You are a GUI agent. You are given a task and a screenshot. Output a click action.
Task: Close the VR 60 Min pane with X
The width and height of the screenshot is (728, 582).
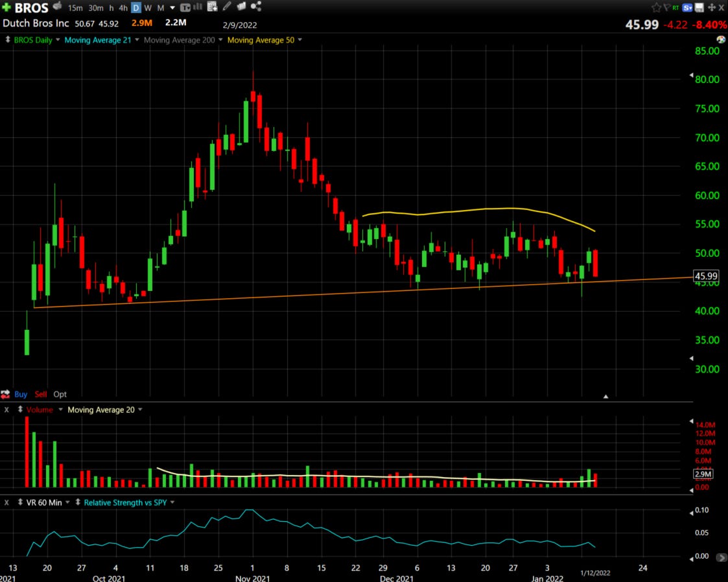[6, 503]
